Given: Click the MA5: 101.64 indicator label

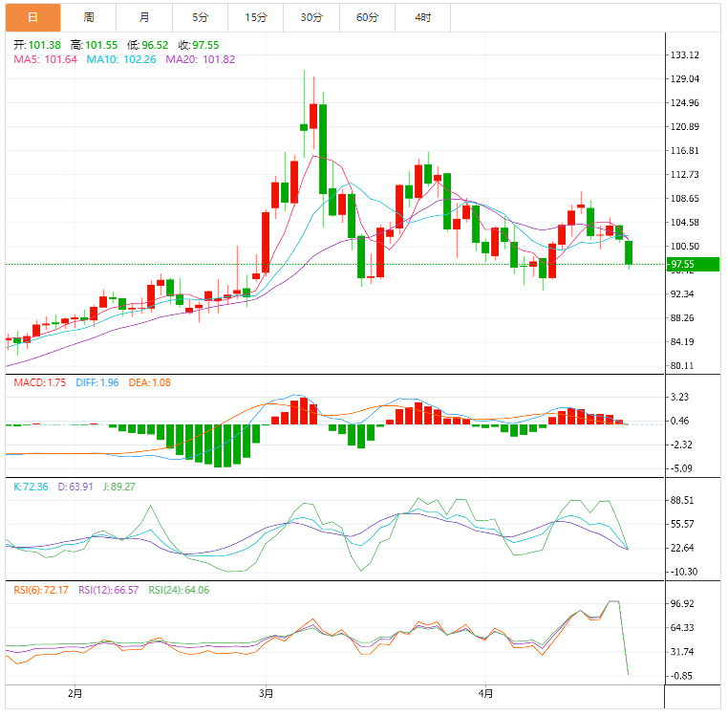Looking at the screenshot, I should click(x=45, y=59).
